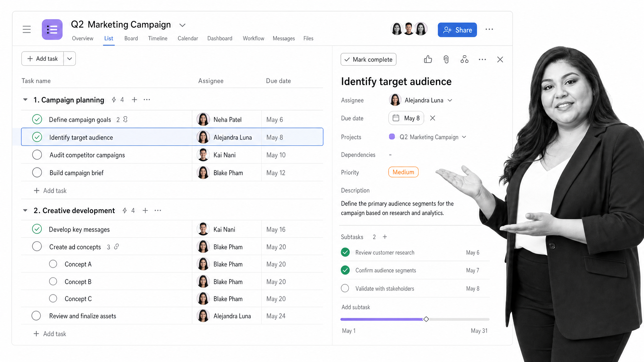Click the third member avatar in header
Image resolution: width=644 pixels, height=362 pixels.
(x=421, y=29)
